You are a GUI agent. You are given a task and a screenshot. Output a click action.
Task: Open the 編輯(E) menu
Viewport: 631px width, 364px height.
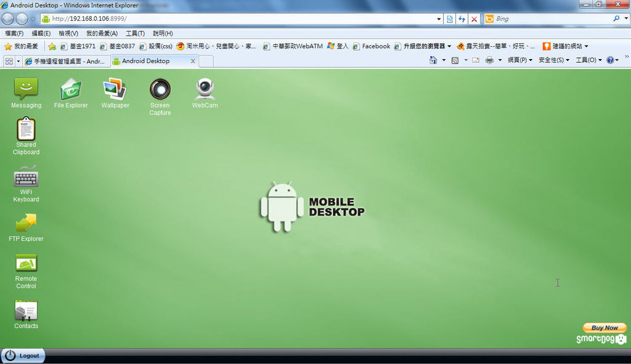pos(41,33)
